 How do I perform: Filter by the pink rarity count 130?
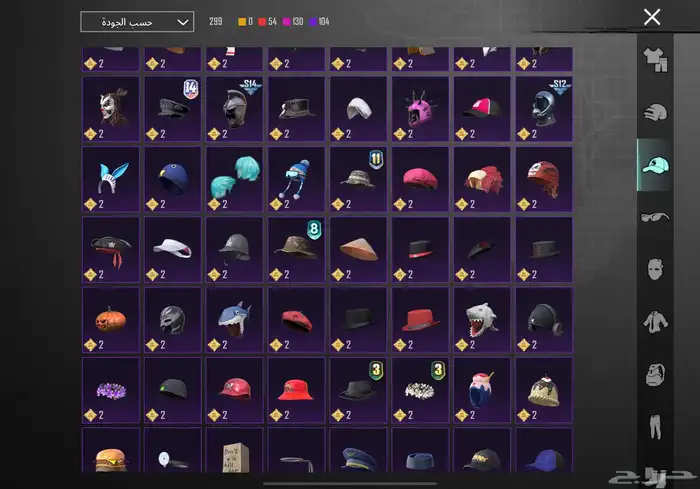point(295,22)
